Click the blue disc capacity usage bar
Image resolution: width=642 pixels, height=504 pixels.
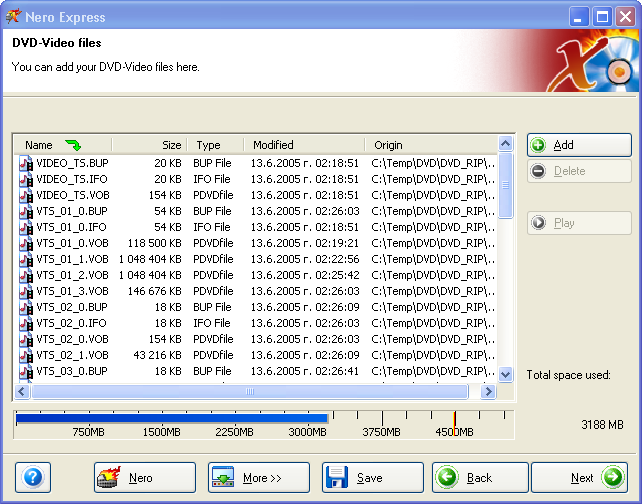[x=172, y=418]
